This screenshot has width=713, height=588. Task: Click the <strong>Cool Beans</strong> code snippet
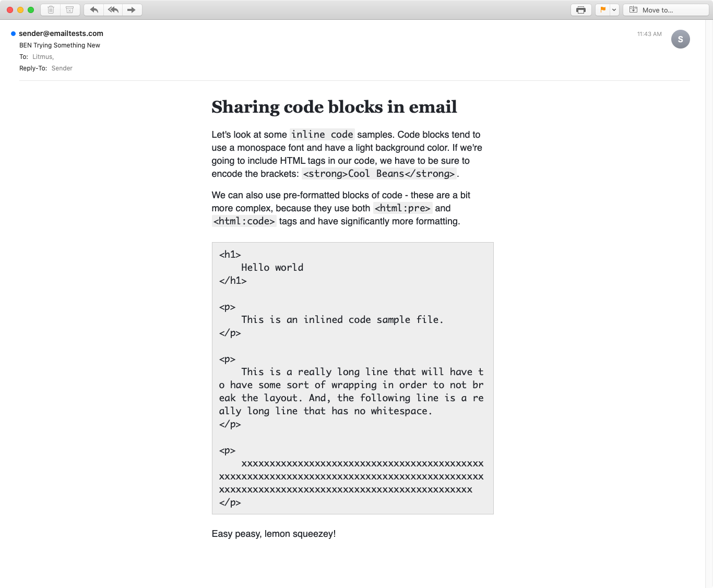point(378,174)
